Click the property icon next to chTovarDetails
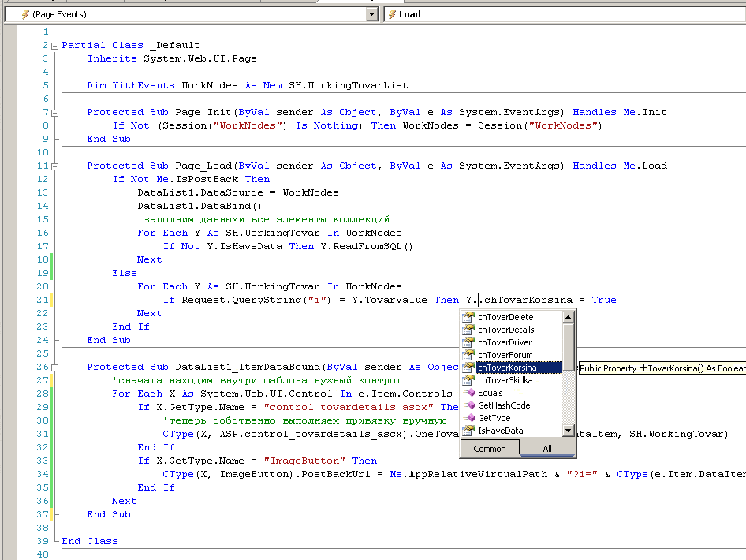Screen dimensions: 746x560 click(468, 329)
